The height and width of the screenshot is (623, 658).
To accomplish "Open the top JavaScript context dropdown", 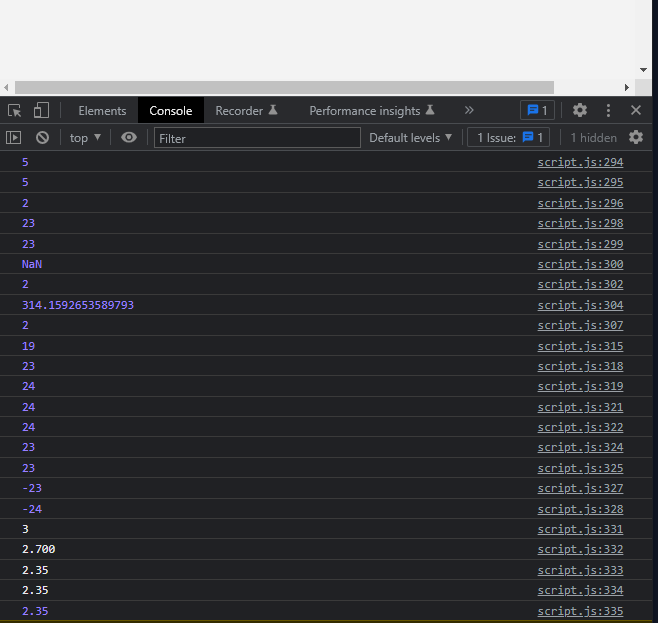I will (85, 138).
